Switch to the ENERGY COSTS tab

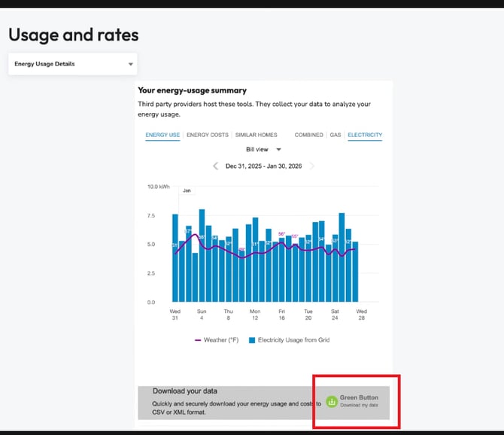(208, 135)
